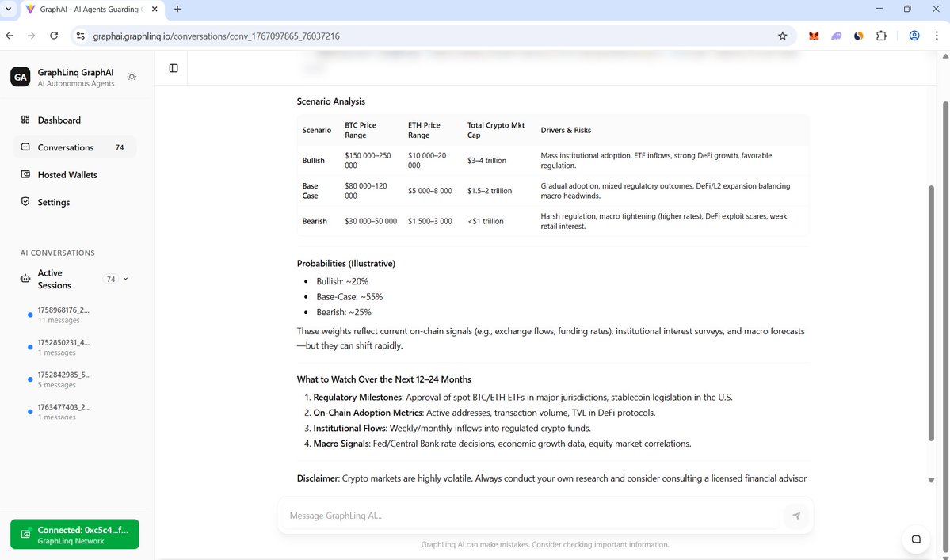Click the Hosted Wallets wallet icon
The width and height of the screenshot is (950, 560).
(x=25, y=173)
